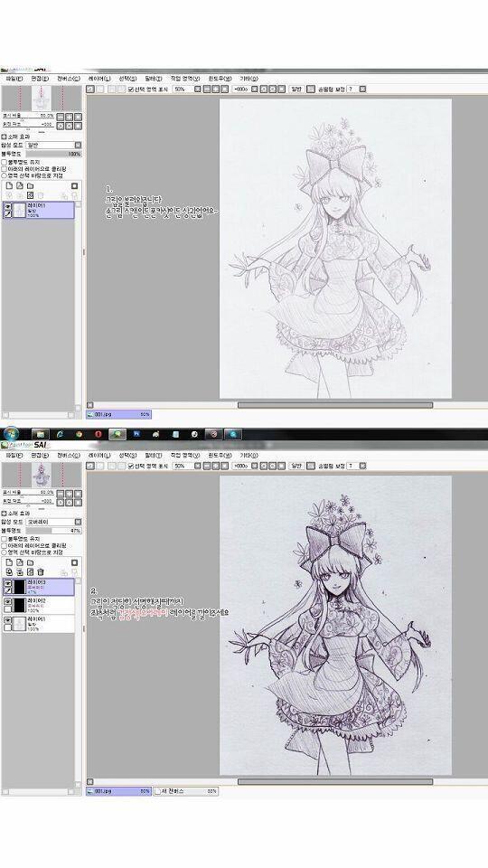This screenshot has height=868, width=488.
Task: Select 레이어3 in the layer list
Action: click(x=38, y=587)
